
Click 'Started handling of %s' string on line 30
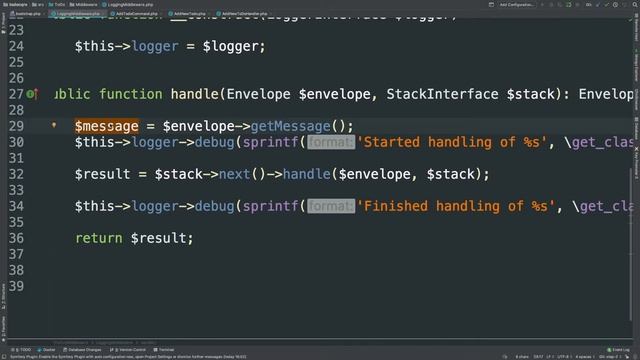(451, 142)
